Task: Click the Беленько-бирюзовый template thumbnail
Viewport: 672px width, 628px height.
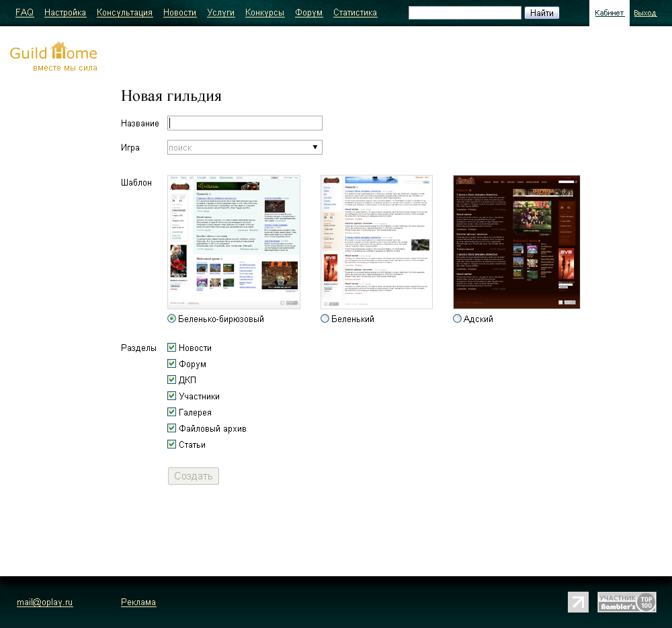Action: (x=234, y=242)
